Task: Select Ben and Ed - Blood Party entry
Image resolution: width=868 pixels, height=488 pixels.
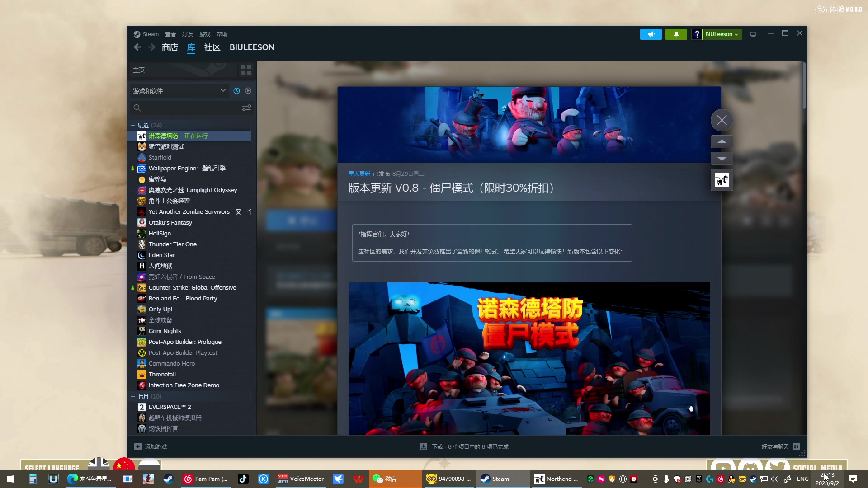Action: [x=189, y=299]
